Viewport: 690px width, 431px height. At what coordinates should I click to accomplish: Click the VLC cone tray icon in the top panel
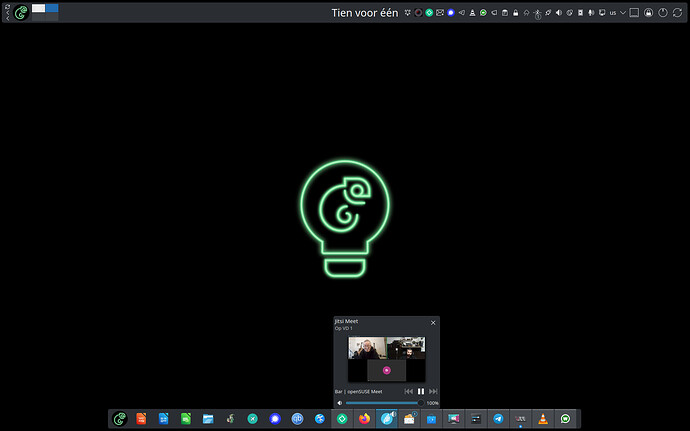point(472,13)
